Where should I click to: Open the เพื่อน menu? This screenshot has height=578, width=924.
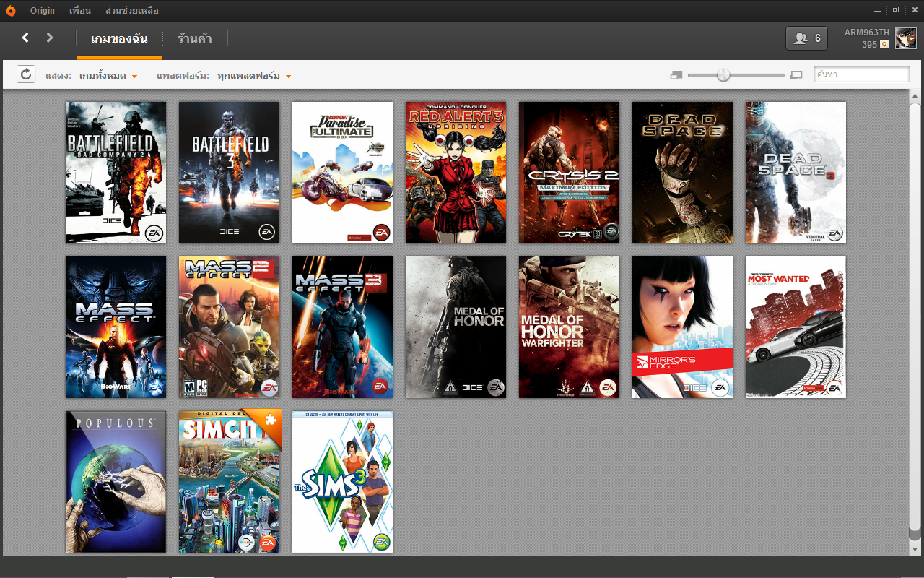80,11
